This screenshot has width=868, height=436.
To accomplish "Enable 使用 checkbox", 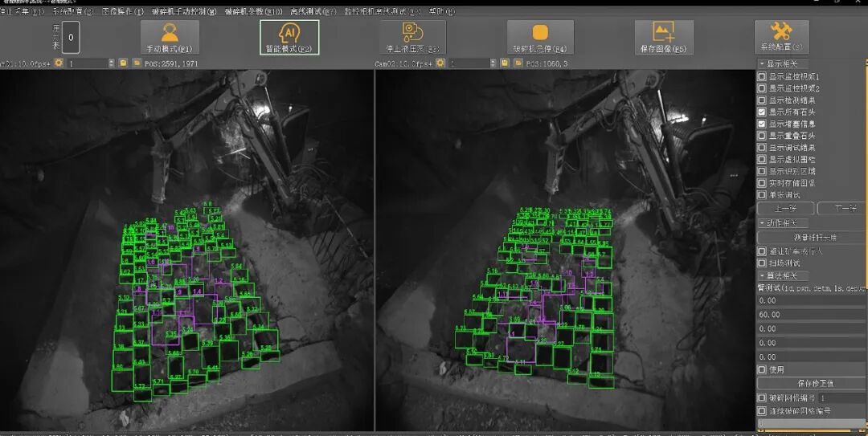I will pyautogui.click(x=762, y=369).
